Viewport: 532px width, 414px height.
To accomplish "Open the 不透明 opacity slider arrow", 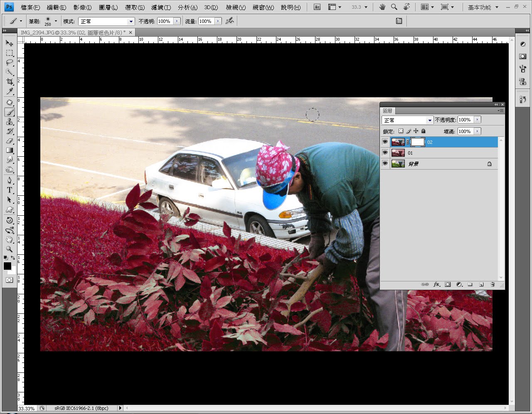I will 177,21.
